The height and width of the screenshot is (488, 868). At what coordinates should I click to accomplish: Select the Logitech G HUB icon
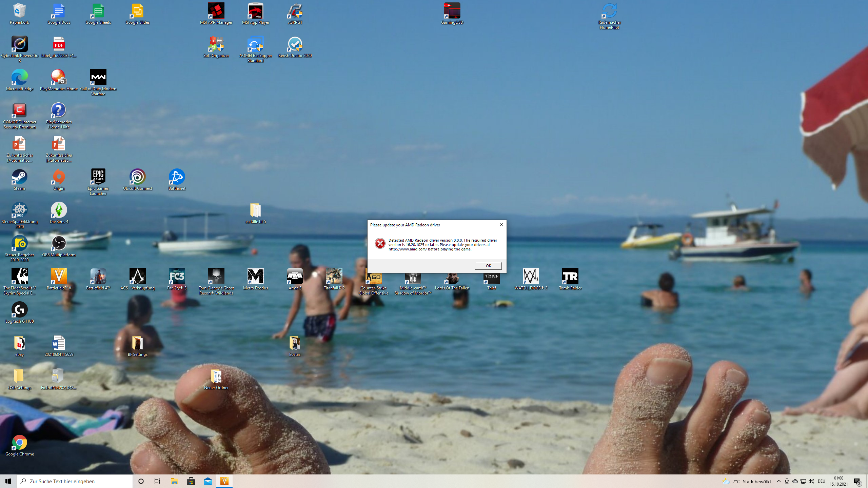pyautogui.click(x=19, y=310)
